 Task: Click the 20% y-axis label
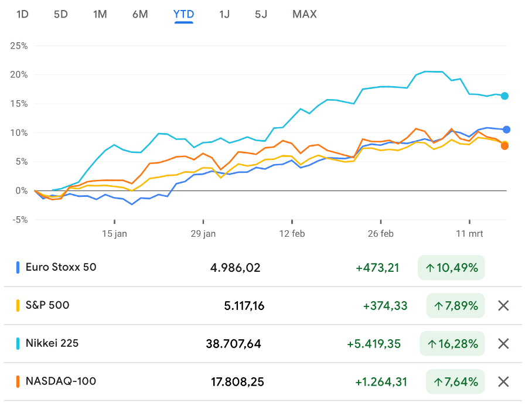coord(19,74)
